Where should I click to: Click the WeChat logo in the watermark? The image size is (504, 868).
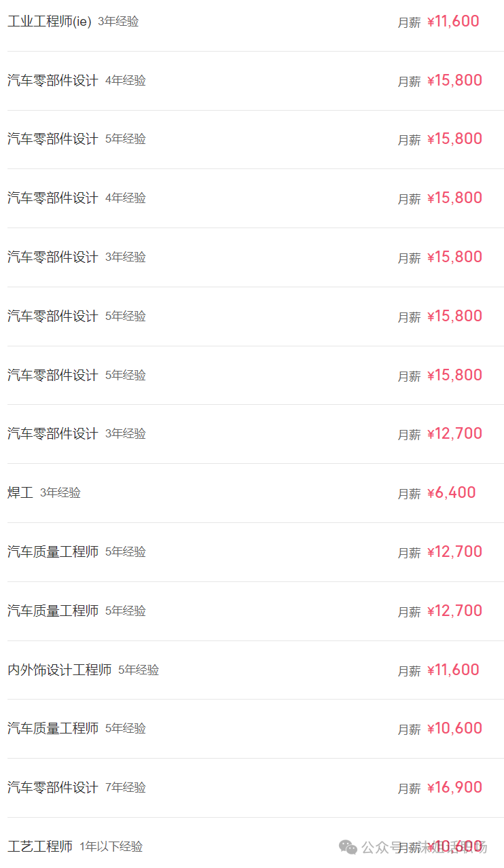(x=348, y=847)
